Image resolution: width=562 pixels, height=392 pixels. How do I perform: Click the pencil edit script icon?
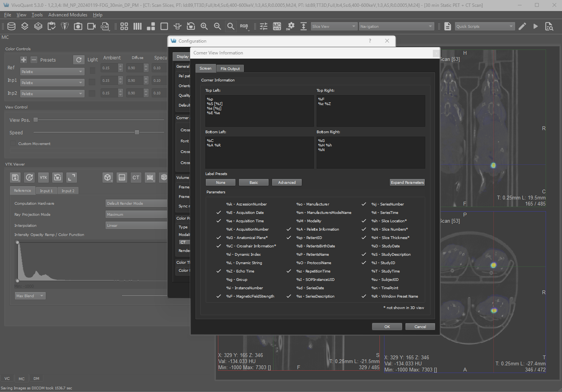click(522, 26)
